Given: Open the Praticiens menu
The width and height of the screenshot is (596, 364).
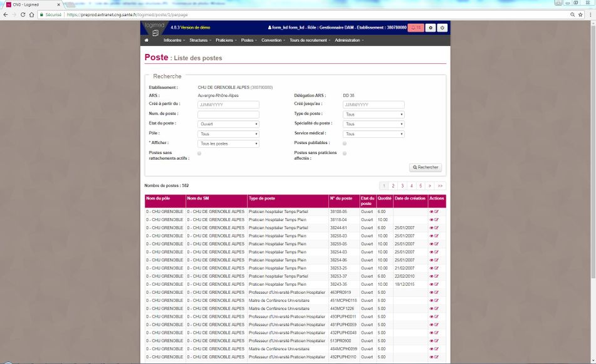Looking at the screenshot, I should click(226, 40).
